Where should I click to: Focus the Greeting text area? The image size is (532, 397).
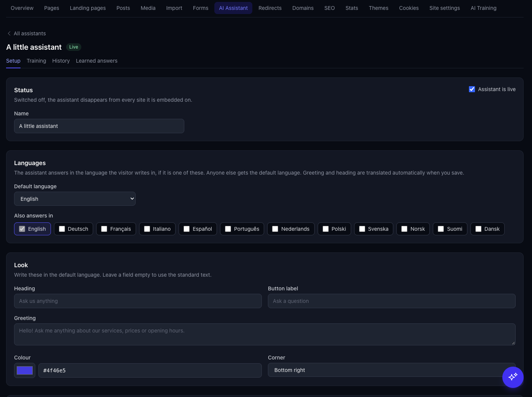[265, 334]
